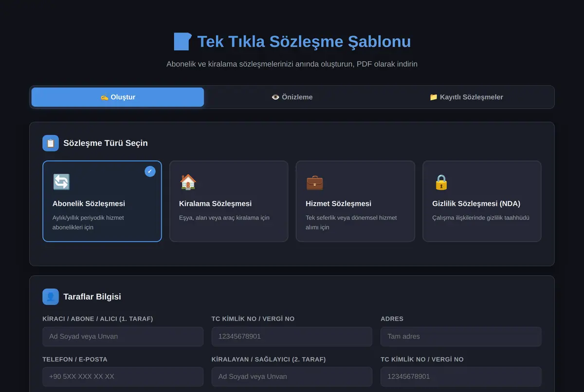Screen dimensions: 584x392
Task: Click the briefcase icon on Hizmet Sözleşmesi
Action: coord(314,182)
